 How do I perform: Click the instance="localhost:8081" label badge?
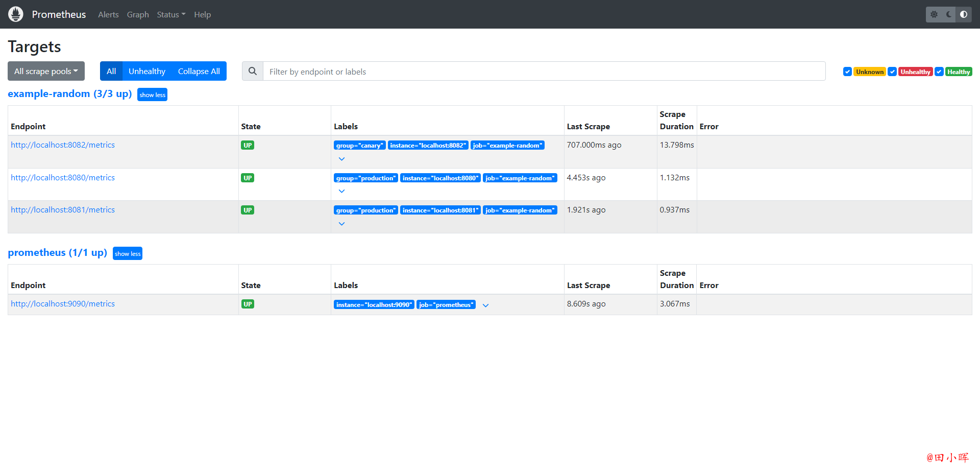pyautogui.click(x=440, y=210)
